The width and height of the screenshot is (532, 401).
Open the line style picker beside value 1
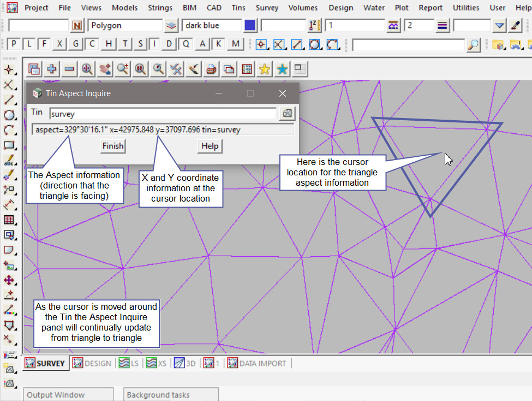point(394,26)
